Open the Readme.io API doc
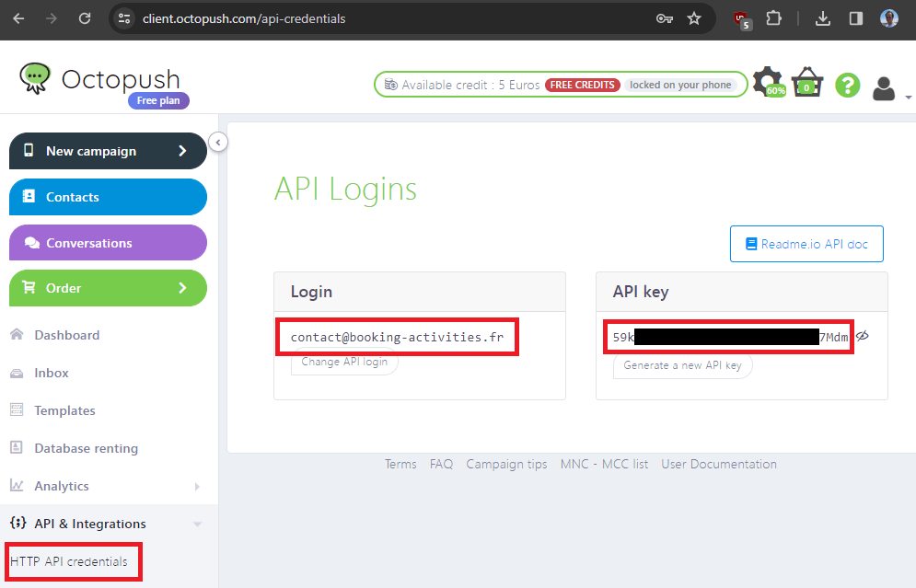The height and width of the screenshot is (588, 916). (x=806, y=244)
